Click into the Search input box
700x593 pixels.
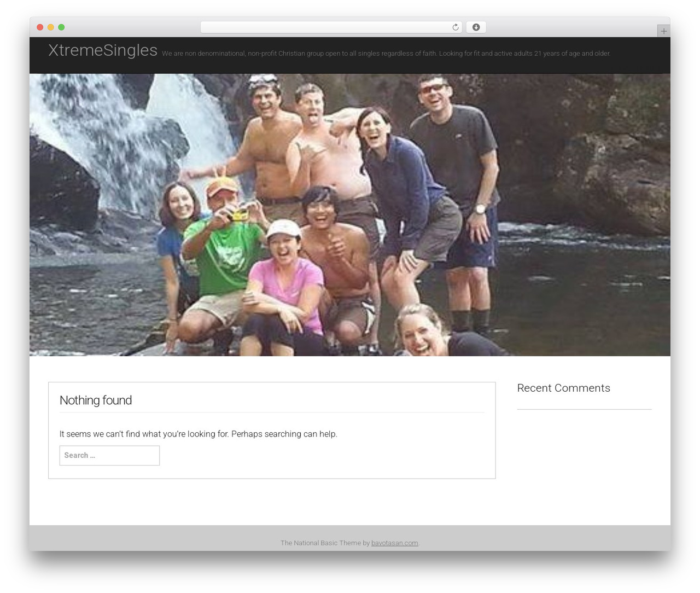(109, 456)
